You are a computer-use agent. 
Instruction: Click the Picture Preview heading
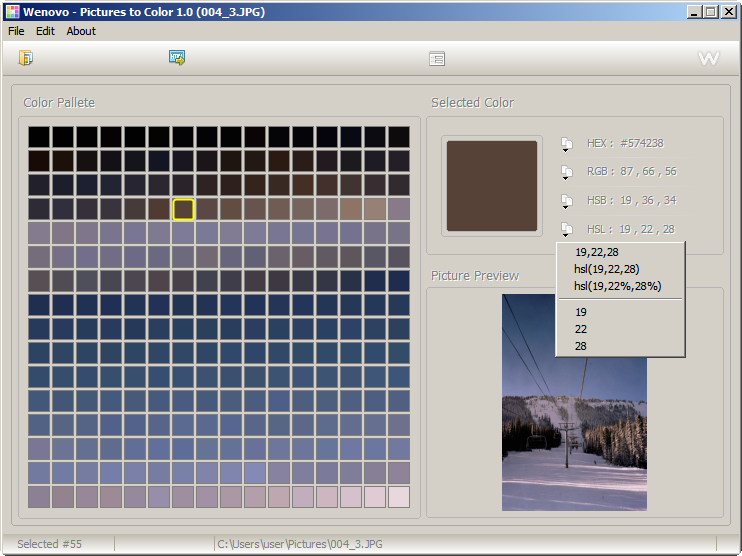coord(475,276)
